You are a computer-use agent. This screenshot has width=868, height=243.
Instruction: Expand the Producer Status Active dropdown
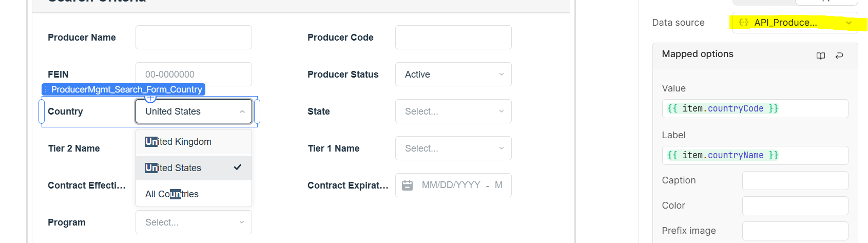pos(453,74)
